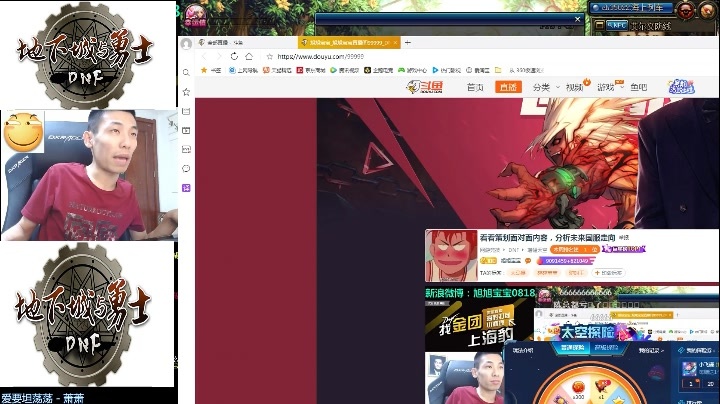
Task: Click the Douyu logo
Action: [x=425, y=86]
